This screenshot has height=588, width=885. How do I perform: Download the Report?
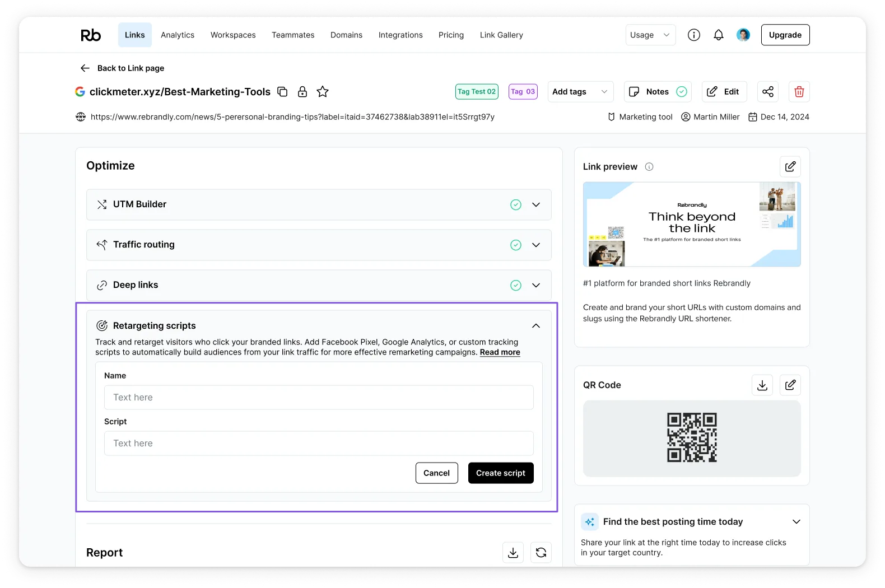pyautogui.click(x=513, y=553)
